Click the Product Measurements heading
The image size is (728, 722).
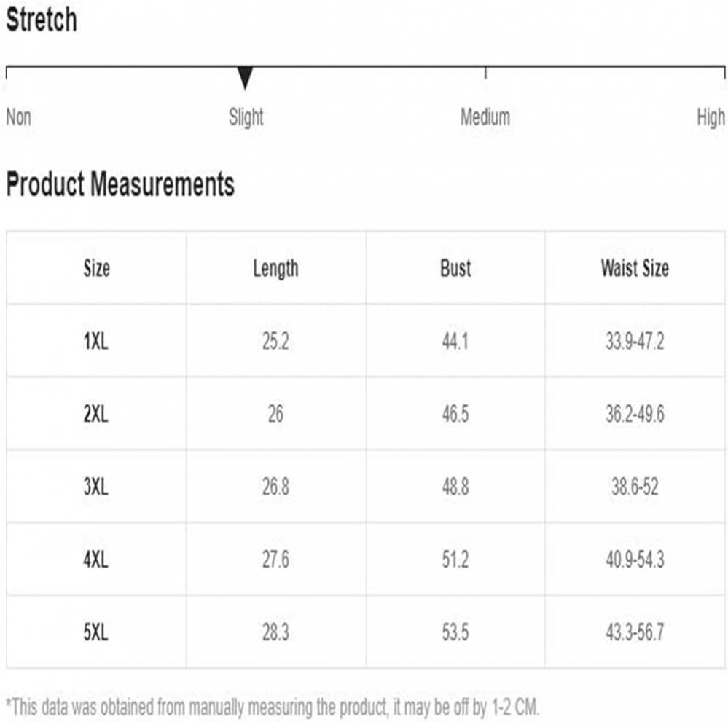click(120, 184)
